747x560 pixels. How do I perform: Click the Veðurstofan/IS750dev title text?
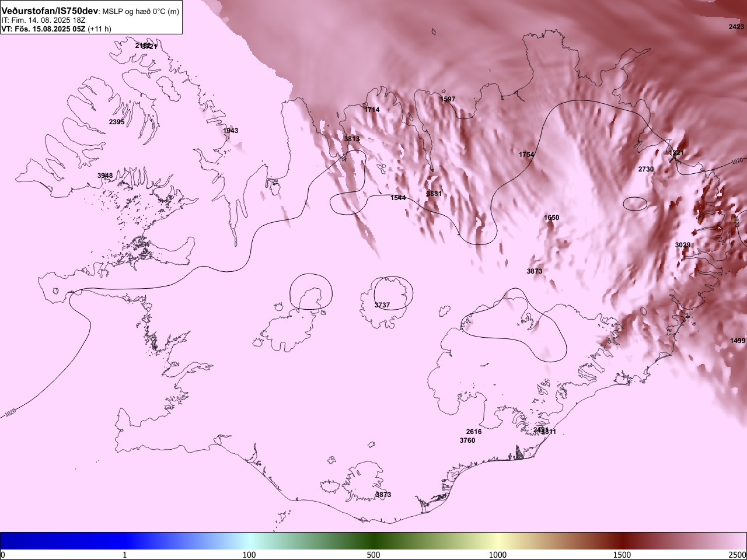[50, 10]
